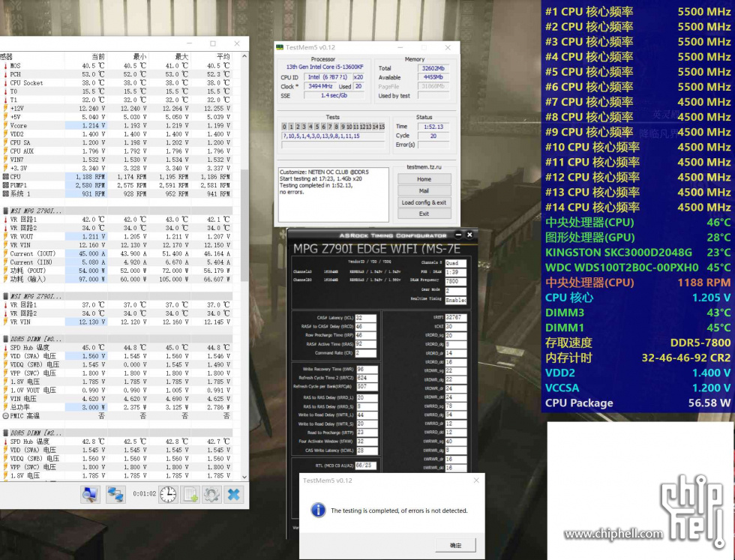Close the TestMem5 completion dialog with X
This screenshot has height=560, width=735.
click(x=476, y=481)
